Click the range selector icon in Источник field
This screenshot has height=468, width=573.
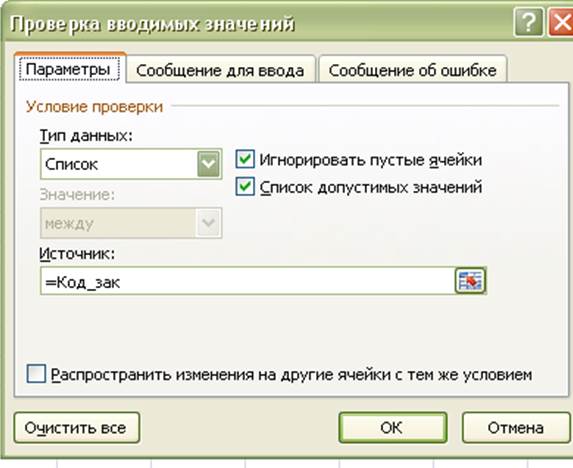tap(470, 281)
